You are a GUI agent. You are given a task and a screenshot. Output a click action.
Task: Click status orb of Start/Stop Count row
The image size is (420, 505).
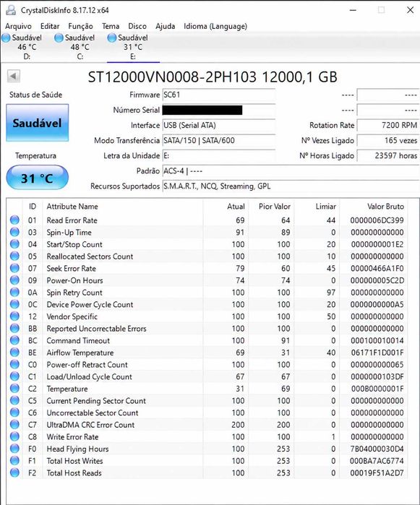click(x=14, y=243)
